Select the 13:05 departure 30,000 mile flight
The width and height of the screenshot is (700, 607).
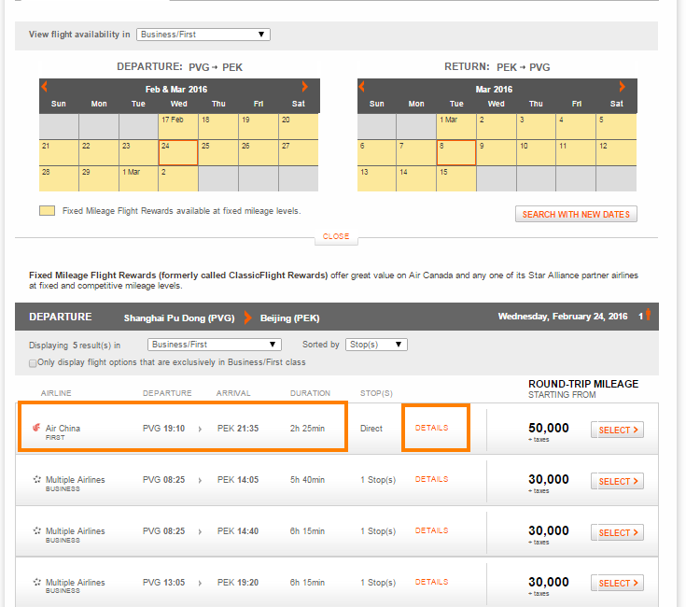[x=616, y=584]
